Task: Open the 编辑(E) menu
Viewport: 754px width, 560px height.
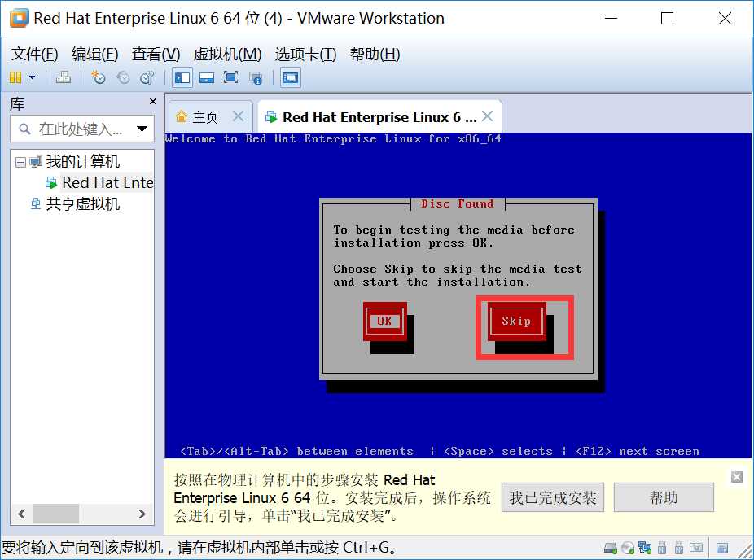Action: pyautogui.click(x=94, y=55)
